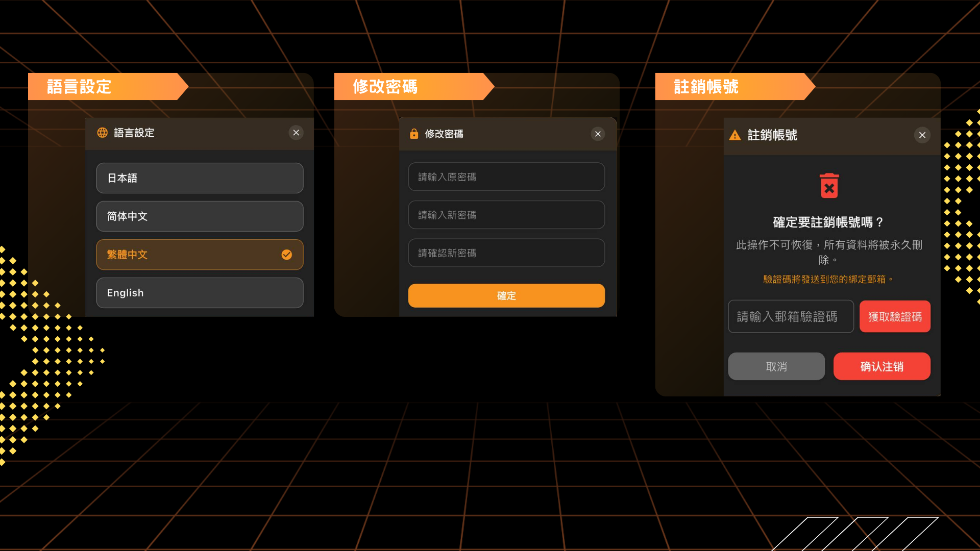Image resolution: width=980 pixels, height=551 pixels.
Task: Click the orange checkmark on 繁體中文
Action: coord(287,255)
